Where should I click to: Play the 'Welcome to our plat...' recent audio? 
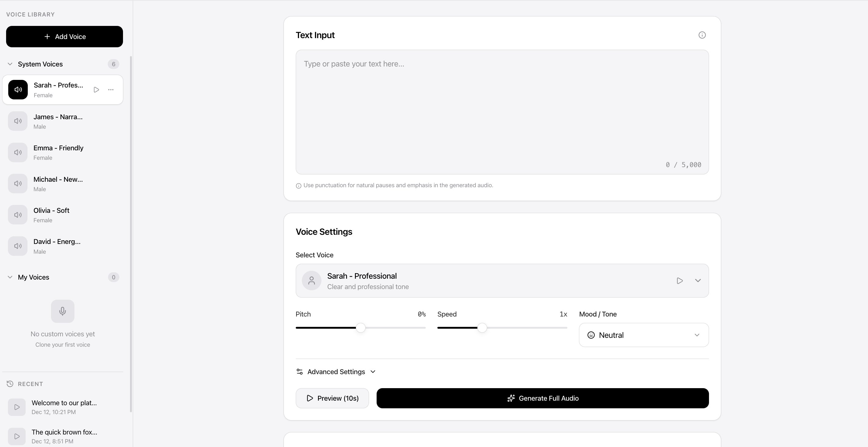(x=17, y=407)
